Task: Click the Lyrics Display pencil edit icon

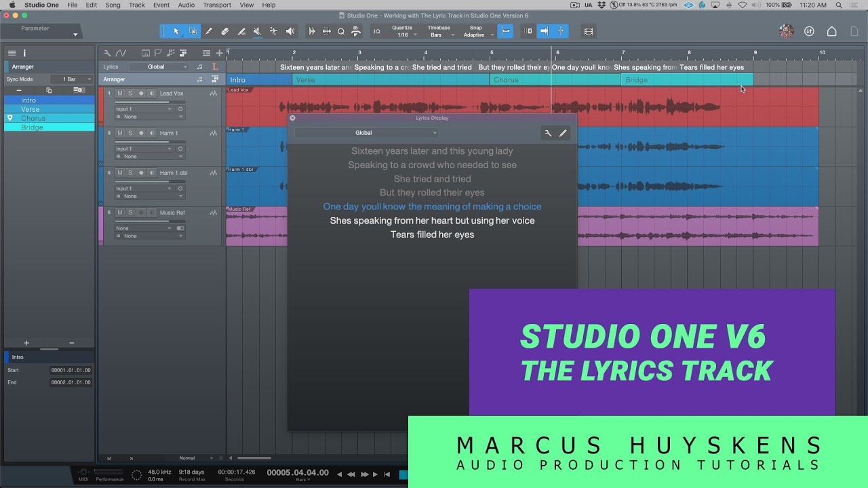Action: coord(563,133)
